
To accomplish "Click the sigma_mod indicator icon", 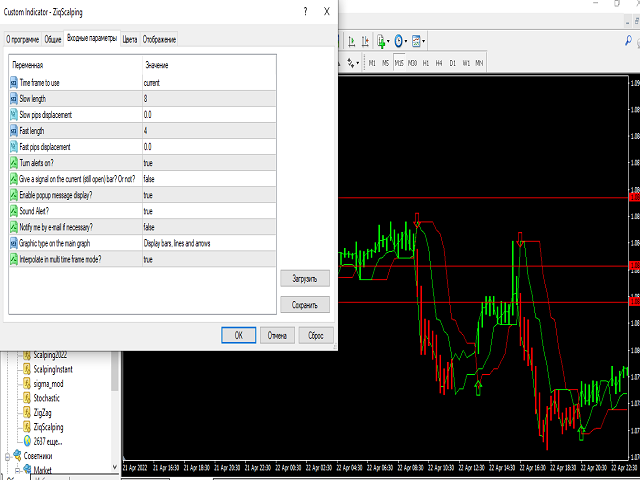I will (x=27, y=384).
